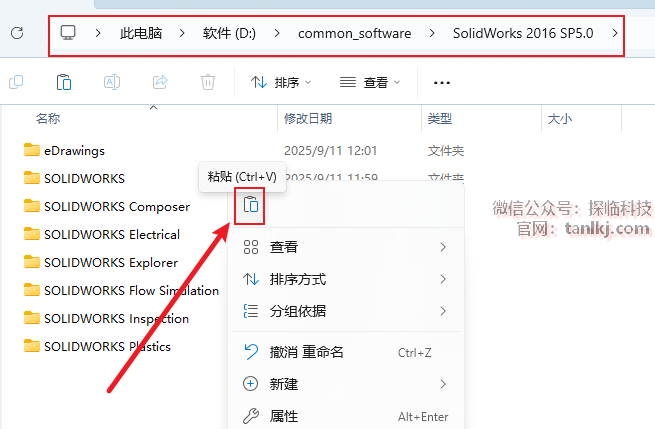The image size is (655, 429).
Task: Expand the chevron after 软件 (D:)
Action: (277, 33)
